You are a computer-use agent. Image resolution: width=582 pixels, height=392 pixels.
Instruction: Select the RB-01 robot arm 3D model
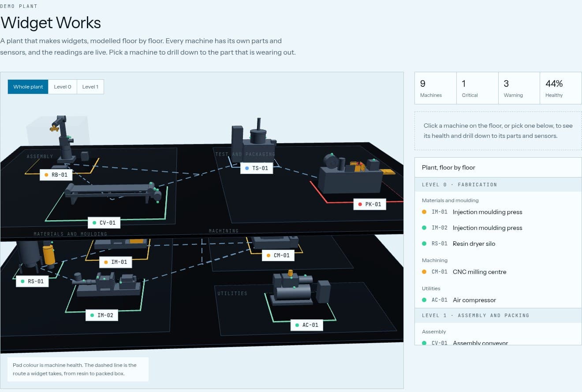[x=65, y=140]
